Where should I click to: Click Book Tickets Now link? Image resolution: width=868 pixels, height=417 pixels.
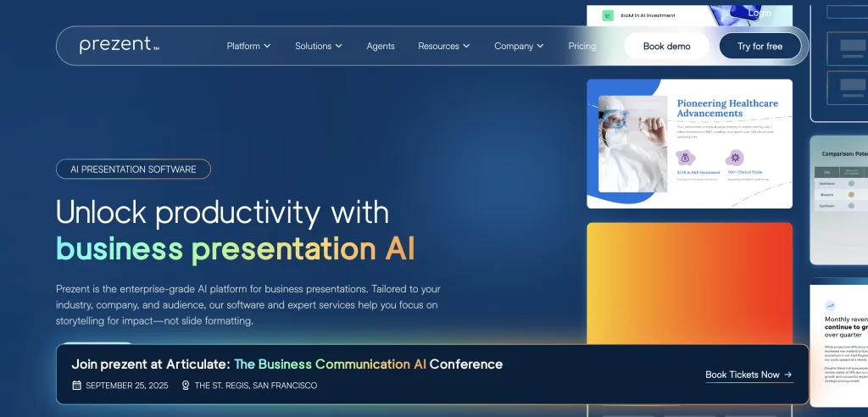(748, 375)
